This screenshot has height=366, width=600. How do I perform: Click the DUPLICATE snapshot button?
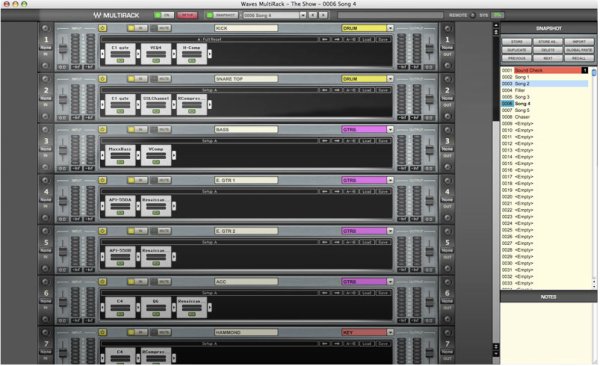517,50
